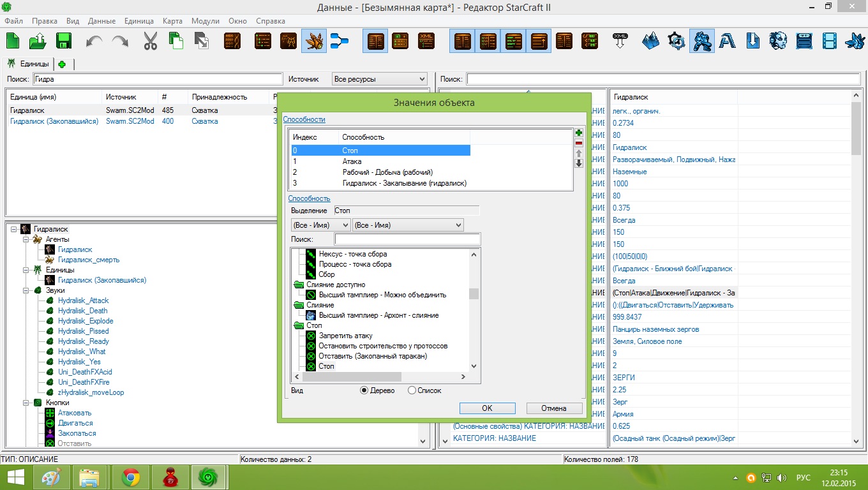This screenshot has width=868, height=490.
Task: Open the Правка menu
Action: (44, 21)
